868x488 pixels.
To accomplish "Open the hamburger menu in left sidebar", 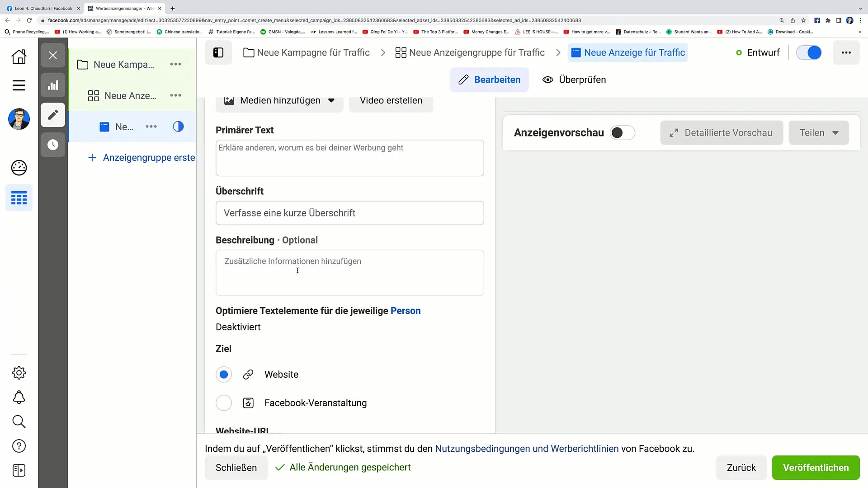I will [x=19, y=85].
